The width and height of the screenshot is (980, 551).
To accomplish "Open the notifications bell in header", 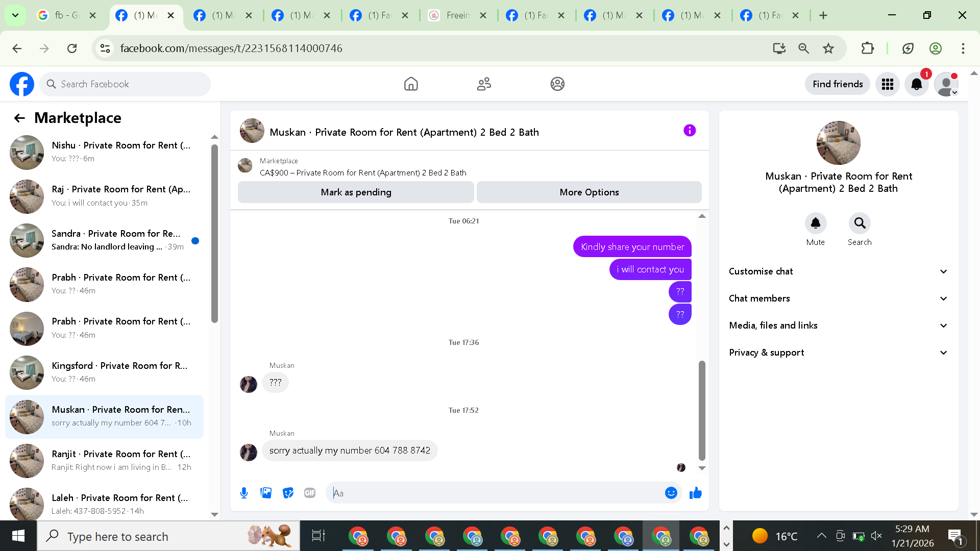I will [917, 84].
